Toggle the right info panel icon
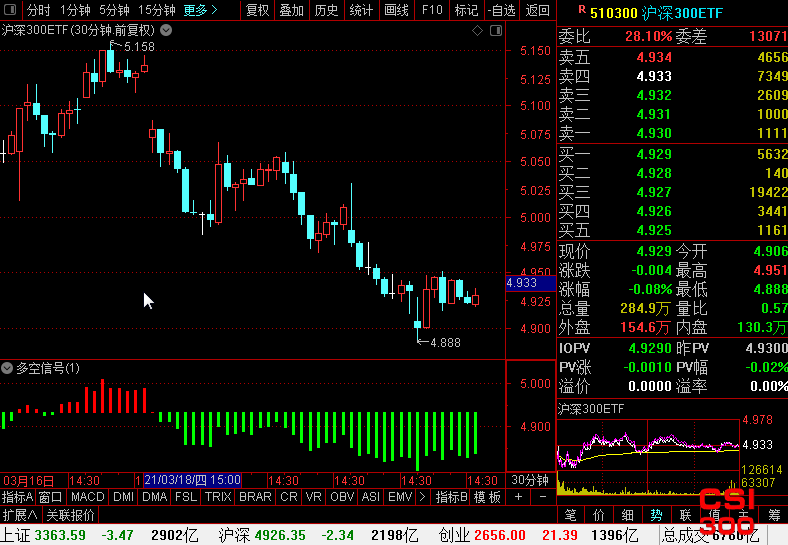 click(496, 31)
